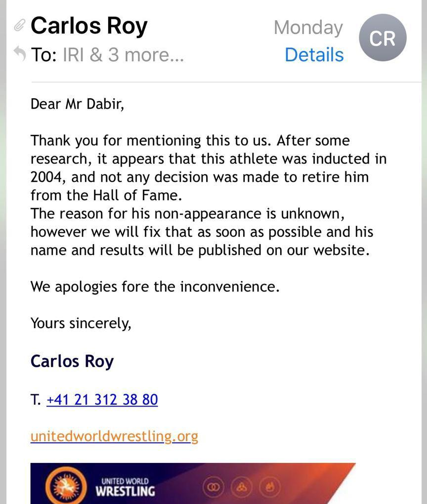Tap the first circular banner icon
427x504 pixels.
tap(213, 488)
